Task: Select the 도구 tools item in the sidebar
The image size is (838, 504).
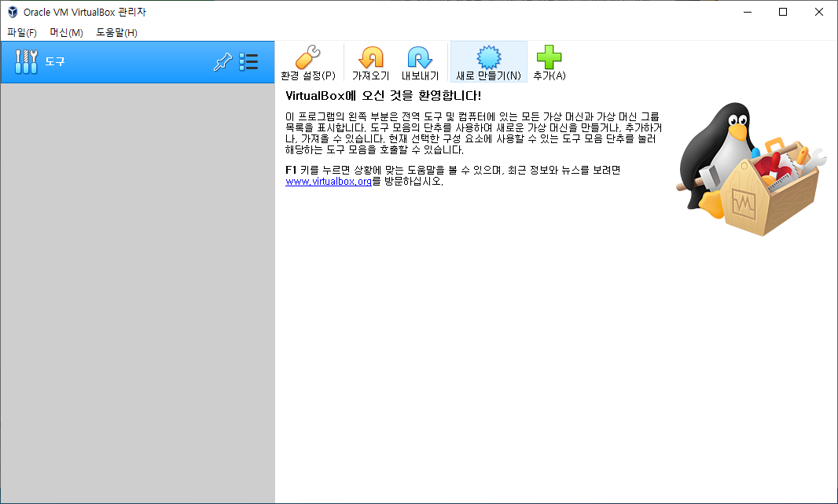Action: point(138,62)
